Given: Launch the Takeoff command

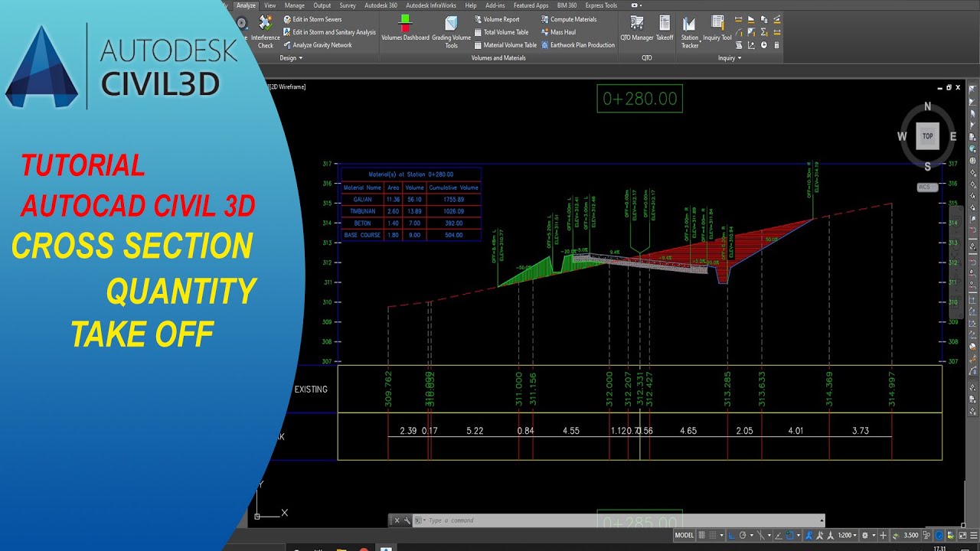Looking at the screenshot, I should coord(665,28).
